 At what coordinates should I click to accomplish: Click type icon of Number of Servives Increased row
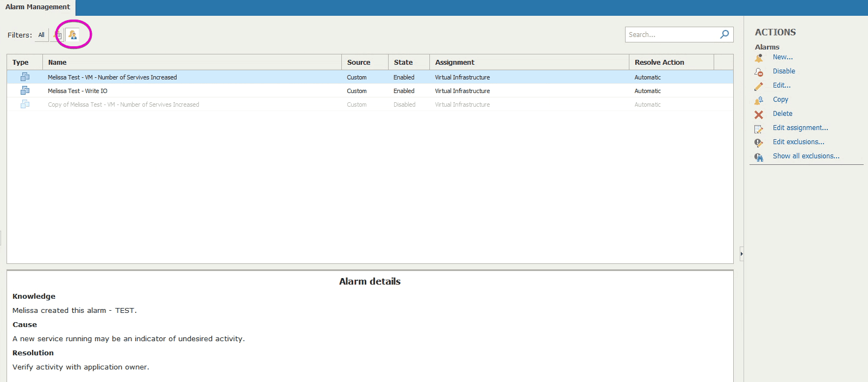pyautogui.click(x=25, y=77)
